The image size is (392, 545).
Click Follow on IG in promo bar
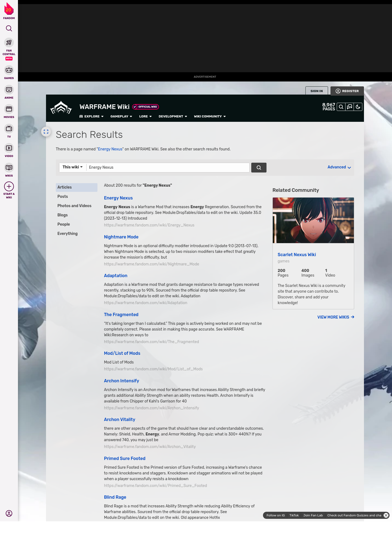click(275, 515)
